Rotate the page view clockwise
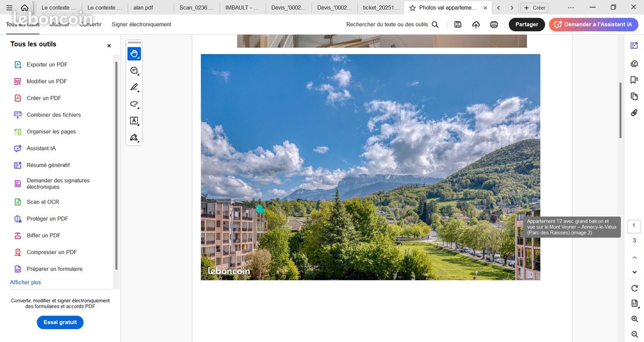 point(634,288)
